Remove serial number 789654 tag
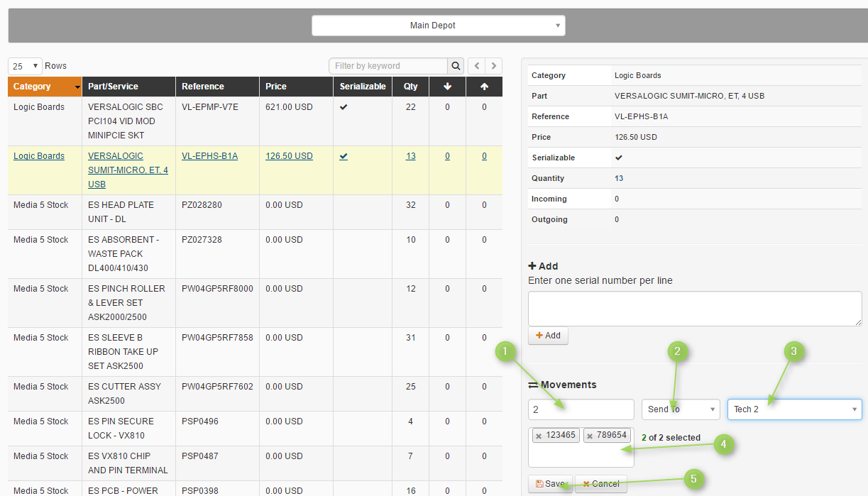Viewport: 868px width, 496px height. tap(589, 436)
